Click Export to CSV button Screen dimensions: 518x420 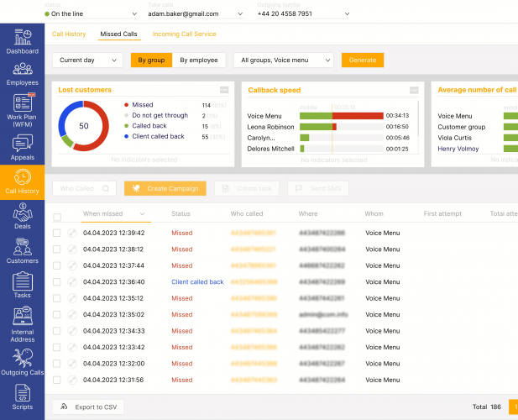coord(88,407)
